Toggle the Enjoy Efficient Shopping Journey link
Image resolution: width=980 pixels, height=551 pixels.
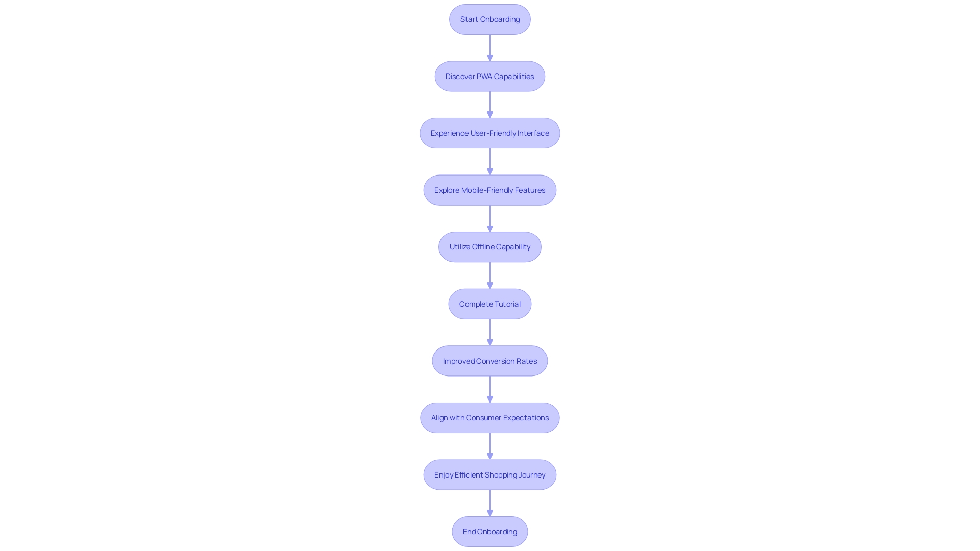click(x=490, y=474)
